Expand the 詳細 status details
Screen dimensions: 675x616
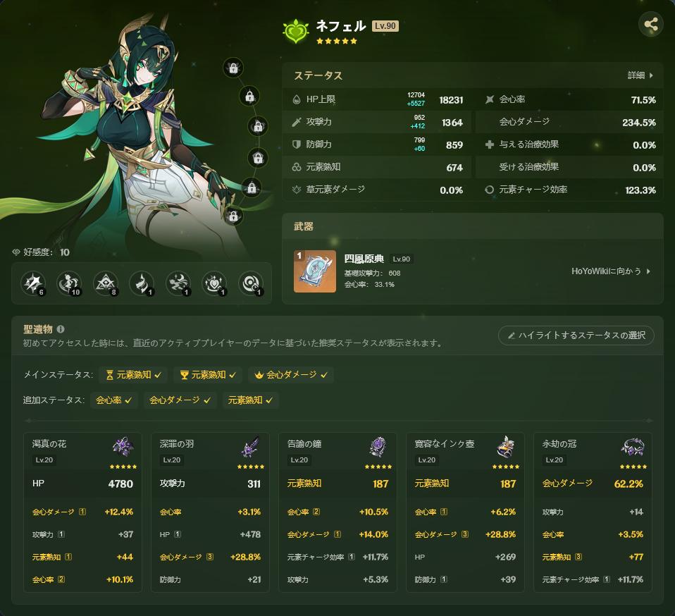(x=640, y=75)
